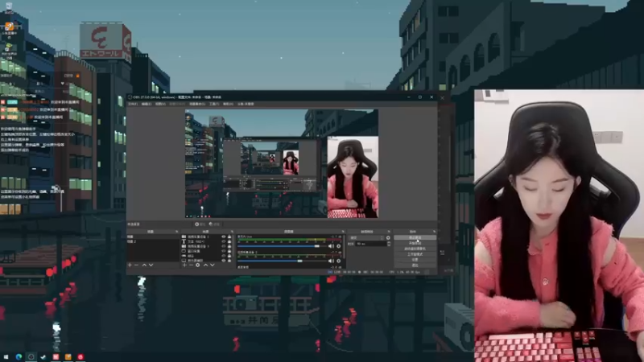
Task: Pop out the Controls dock using its header icon
Action: (434, 232)
